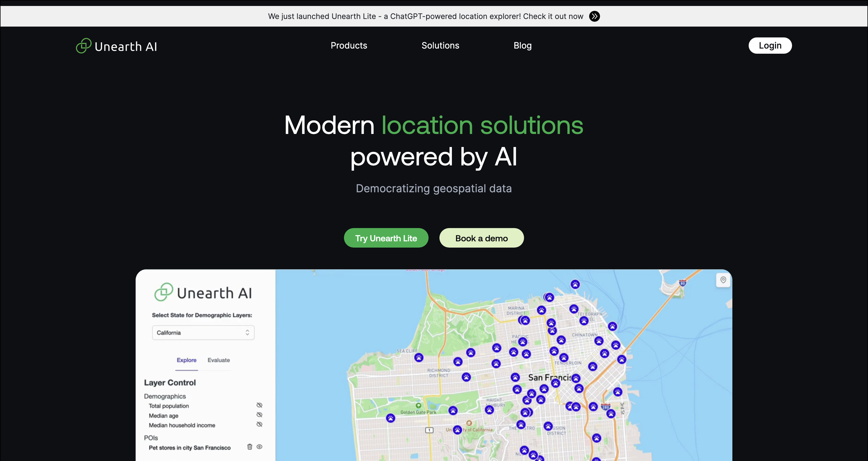This screenshot has width=868, height=461.
Task: Toggle visibility of Pet stores POI layer
Action: pyautogui.click(x=260, y=447)
